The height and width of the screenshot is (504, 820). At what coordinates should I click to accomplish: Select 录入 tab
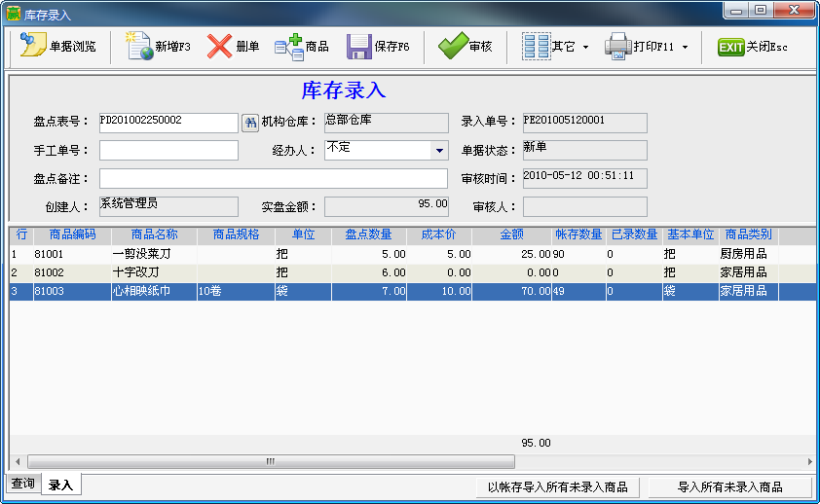click(61, 485)
